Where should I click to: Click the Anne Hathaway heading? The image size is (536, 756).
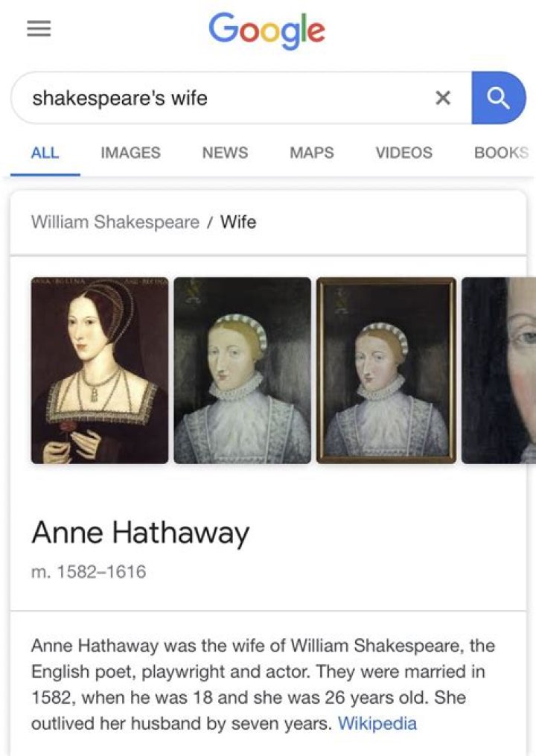point(140,534)
